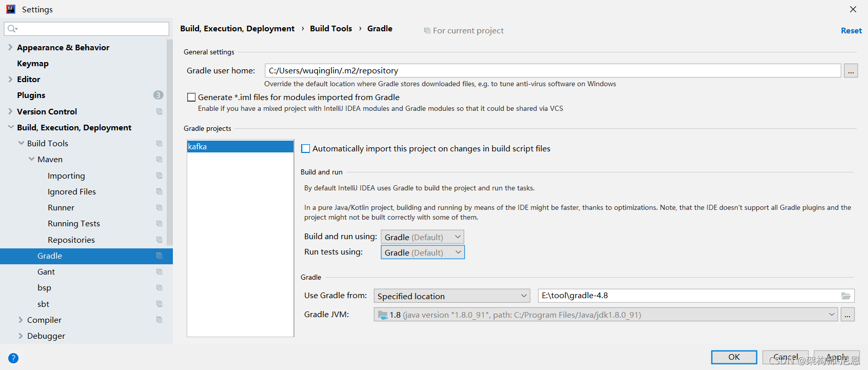The height and width of the screenshot is (370, 868).
Task: Click project-level icon next to Compiler
Action: click(160, 320)
